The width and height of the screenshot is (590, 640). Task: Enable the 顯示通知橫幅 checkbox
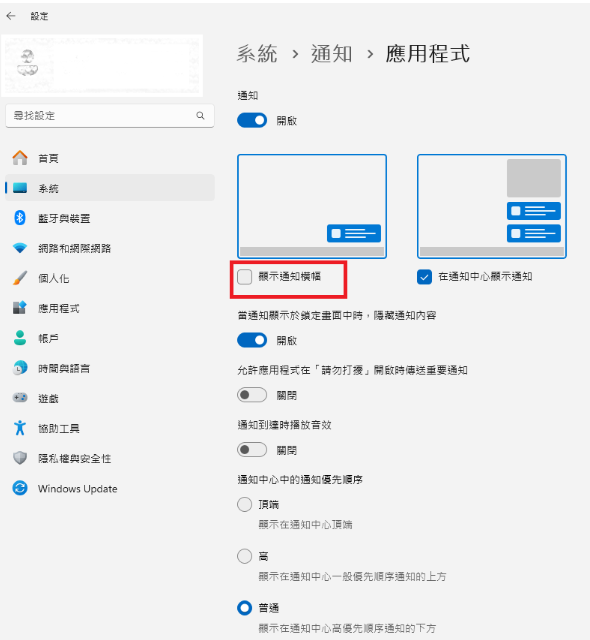pyautogui.click(x=244, y=277)
